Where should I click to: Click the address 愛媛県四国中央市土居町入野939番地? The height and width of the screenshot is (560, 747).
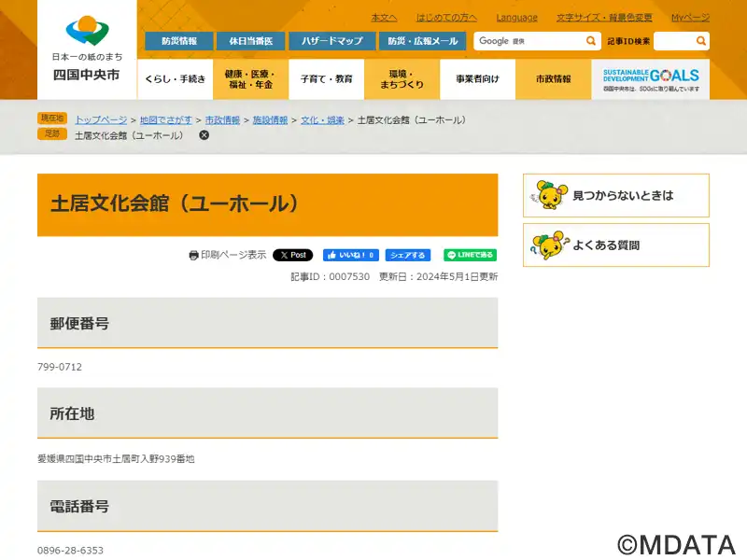pyautogui.click(x=116, y=458)
